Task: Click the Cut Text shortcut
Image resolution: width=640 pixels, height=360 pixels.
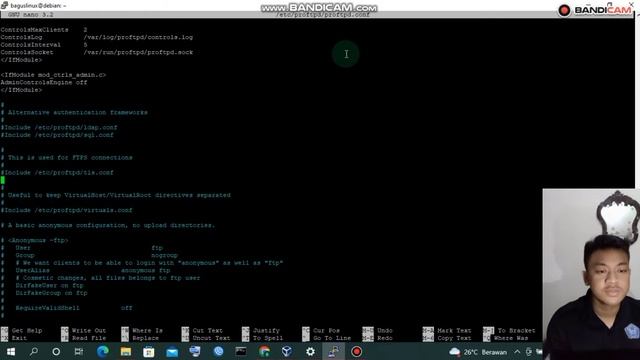Action: click(202, 331)
